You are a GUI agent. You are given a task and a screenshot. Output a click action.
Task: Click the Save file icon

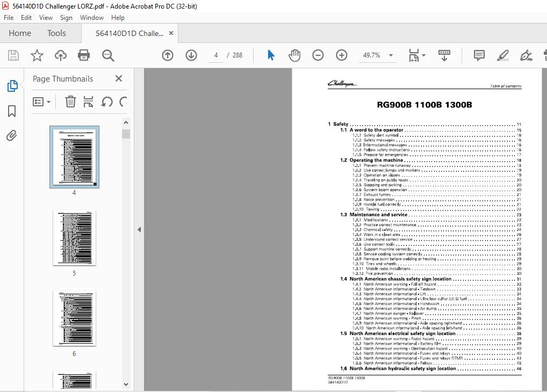tap(13, 55)
